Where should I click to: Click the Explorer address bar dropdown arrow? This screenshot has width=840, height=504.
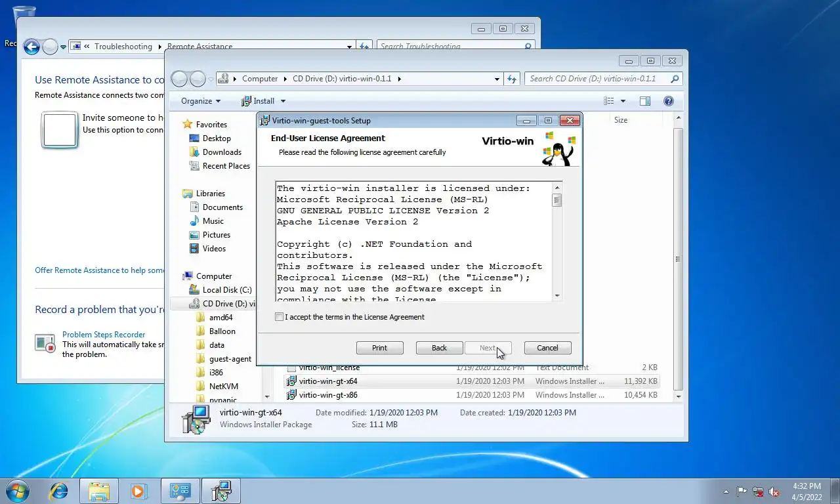click(x=497, y=79)
